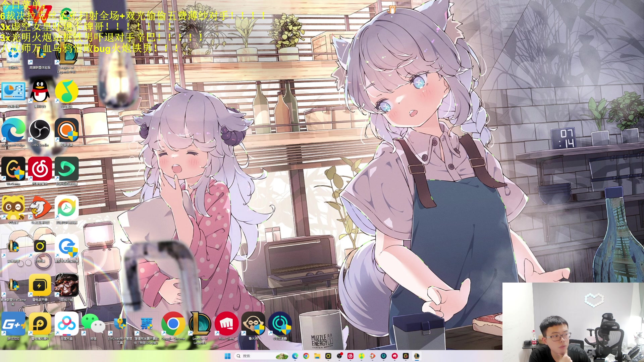
Task: Switch to 网易云音乐 in the taskbar
Action: pyautogui.click(x=351, y=356)
